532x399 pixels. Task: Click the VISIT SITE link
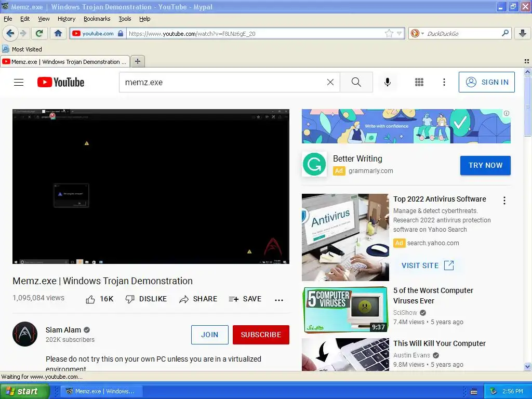[428, 265]
